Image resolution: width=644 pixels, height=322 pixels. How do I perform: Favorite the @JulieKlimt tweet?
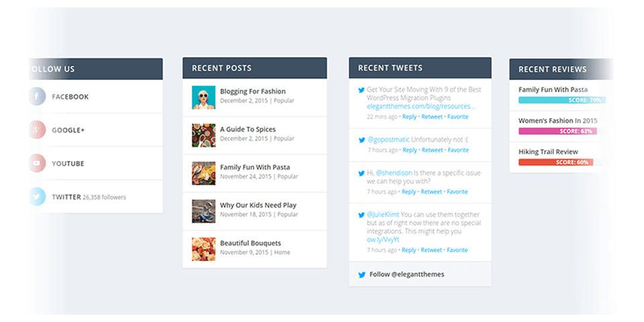(458, 250)
